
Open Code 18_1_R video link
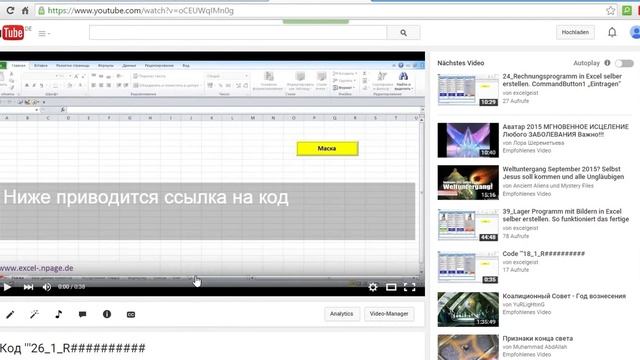pos(544,253)
